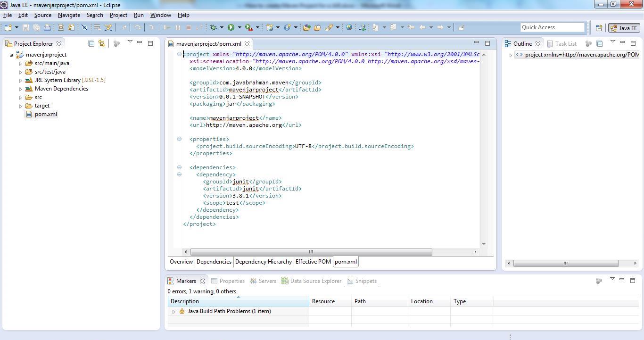The image size is (644, 340).
Task: Collapse the dependencies element fold marker
Action: point(179,167)
